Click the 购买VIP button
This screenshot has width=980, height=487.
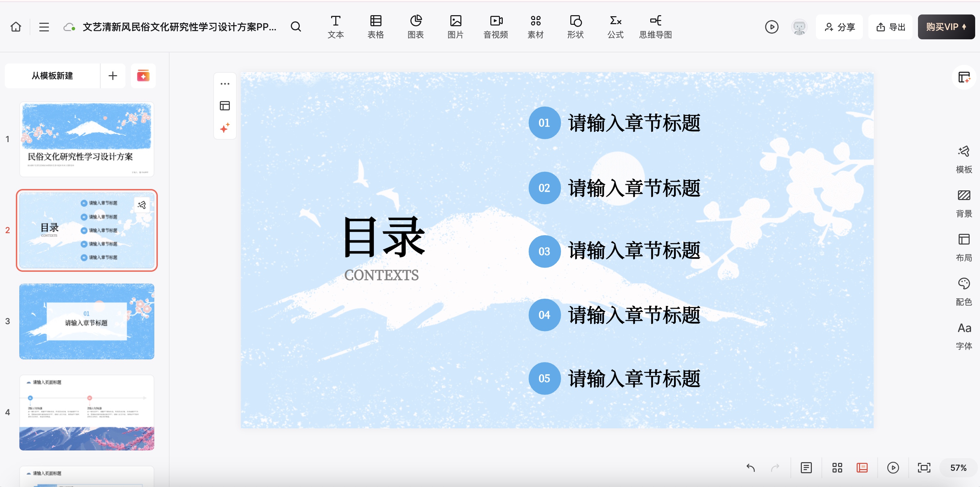point(946,27)
